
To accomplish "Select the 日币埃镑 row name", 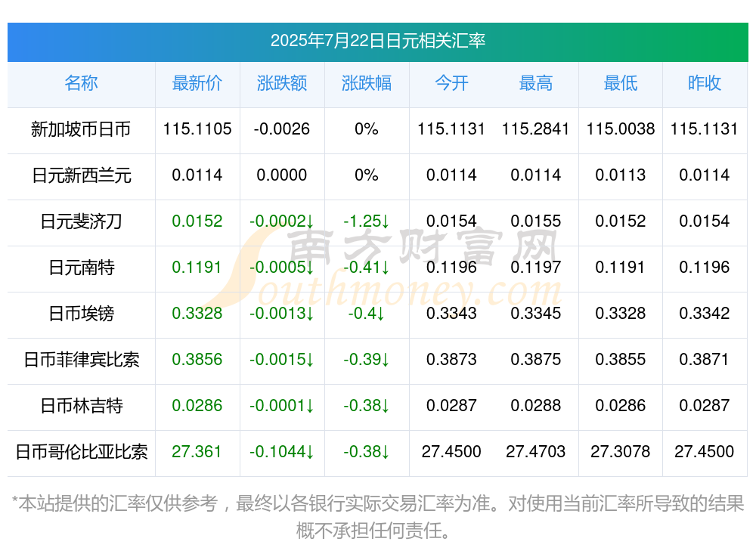I will pyautogui.click(x=81, y=314).
